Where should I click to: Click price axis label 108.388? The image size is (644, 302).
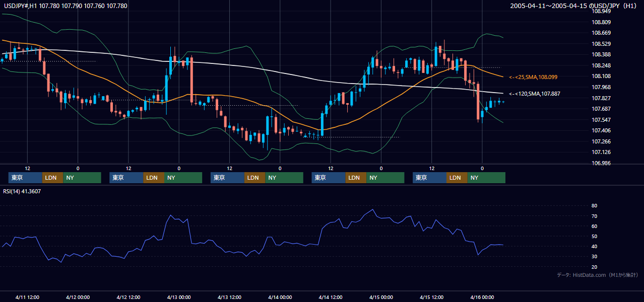pos(602,54)
